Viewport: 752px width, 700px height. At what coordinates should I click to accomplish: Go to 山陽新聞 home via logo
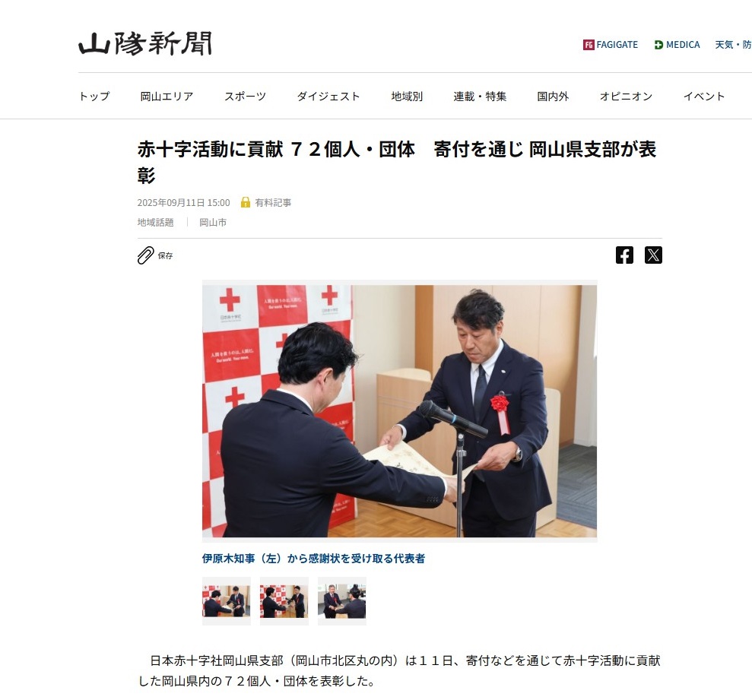click(144, 43)
